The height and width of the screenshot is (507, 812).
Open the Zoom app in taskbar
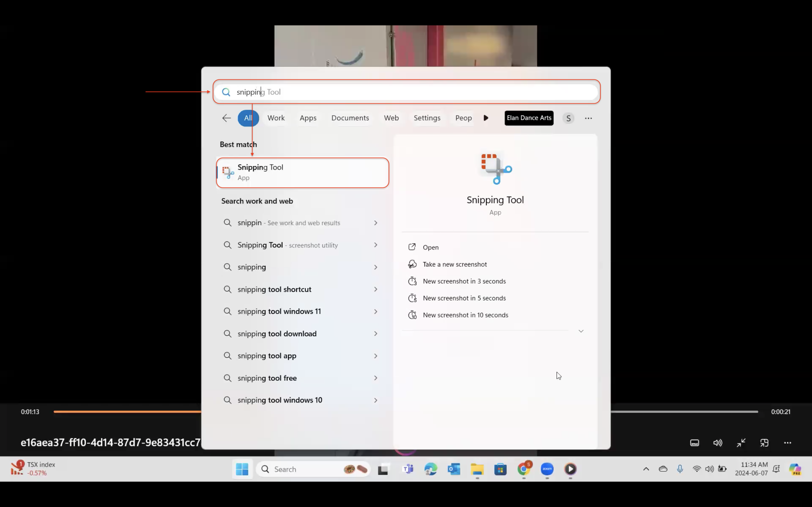pyautogui.click(x=547, y=469)
